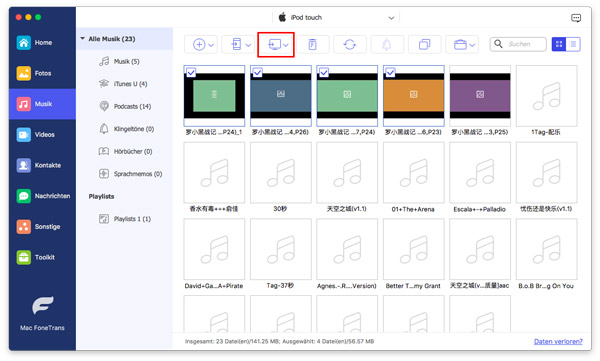This screenshot has height=361, width=600.
Task: Open Kontakte in the sidebar
Action: [x=42, y=165]
